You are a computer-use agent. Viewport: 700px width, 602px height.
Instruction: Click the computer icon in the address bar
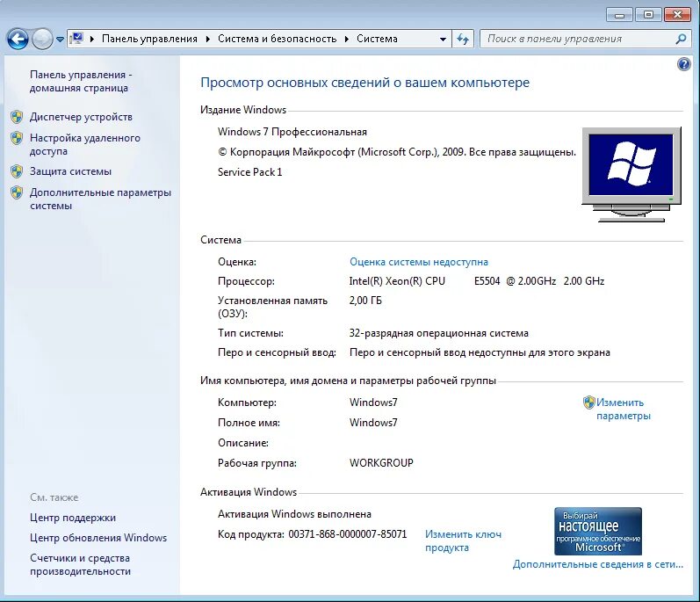pos(76,39)
